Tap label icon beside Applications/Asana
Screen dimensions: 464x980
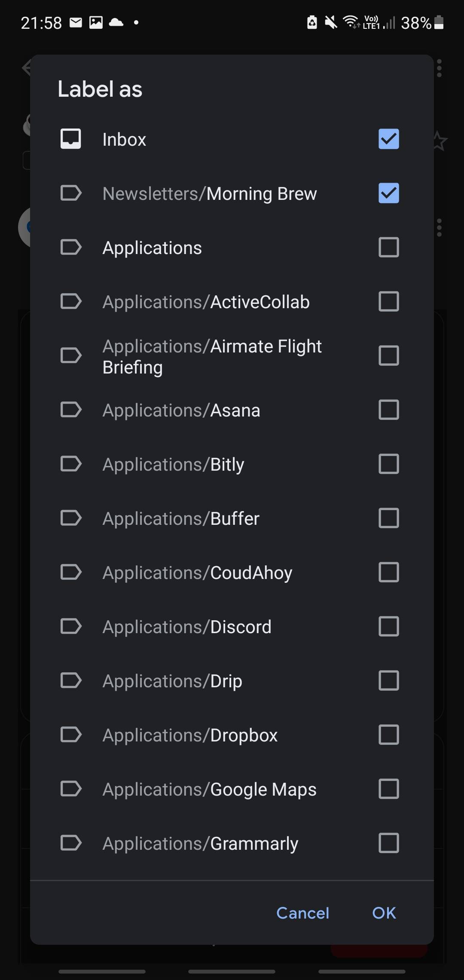[x=71, y=410]
